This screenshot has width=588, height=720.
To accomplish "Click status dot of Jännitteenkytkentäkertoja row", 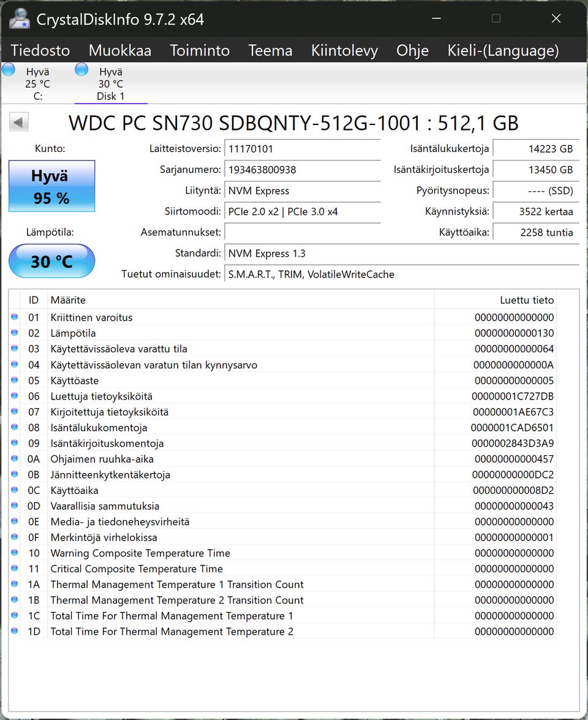I will click(15, 474).
